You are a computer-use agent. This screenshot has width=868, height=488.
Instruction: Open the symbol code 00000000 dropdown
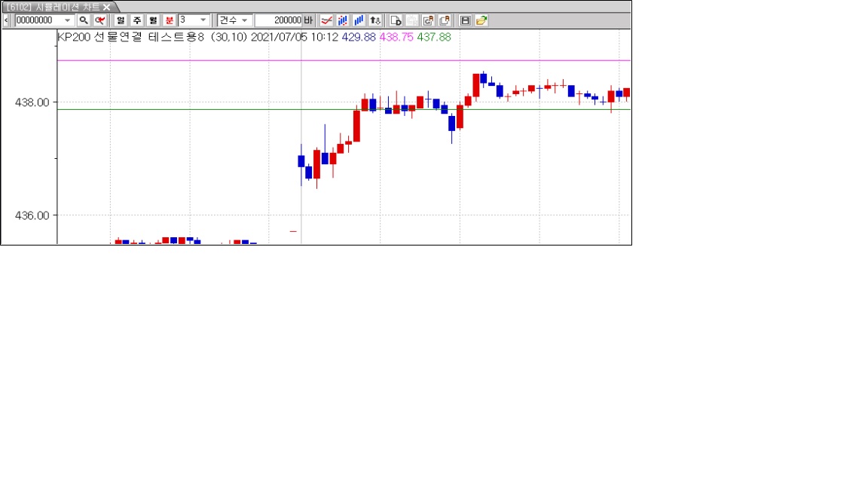point(68,20)
